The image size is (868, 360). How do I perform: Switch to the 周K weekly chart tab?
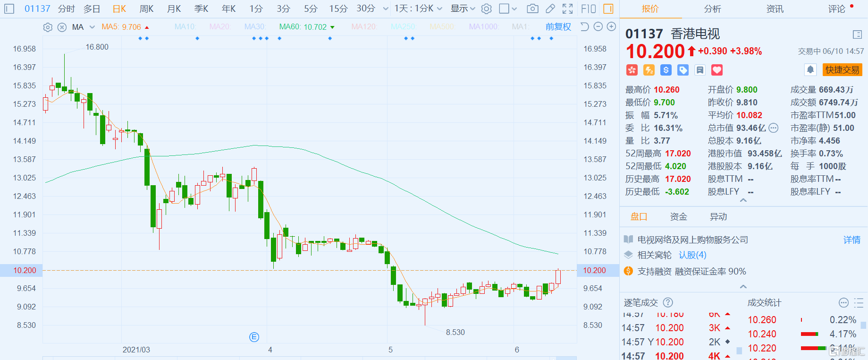pyautogui.click(x=146, y=9)
